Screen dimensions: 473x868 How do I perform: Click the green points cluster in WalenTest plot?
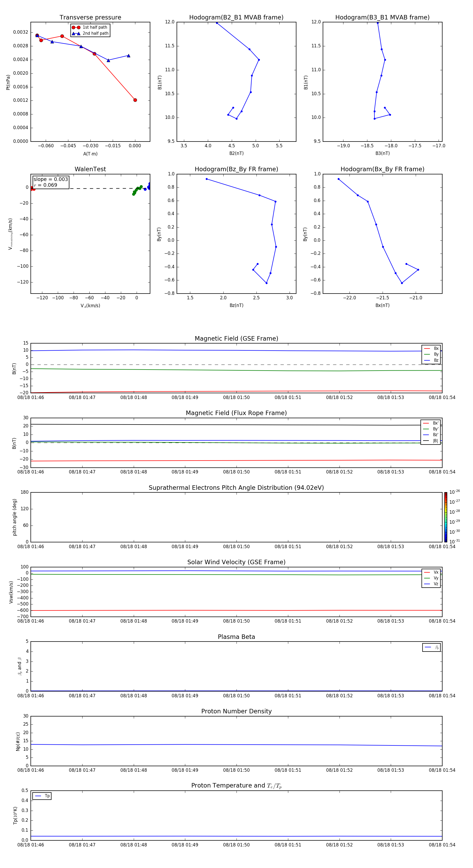tap(137, 190)
